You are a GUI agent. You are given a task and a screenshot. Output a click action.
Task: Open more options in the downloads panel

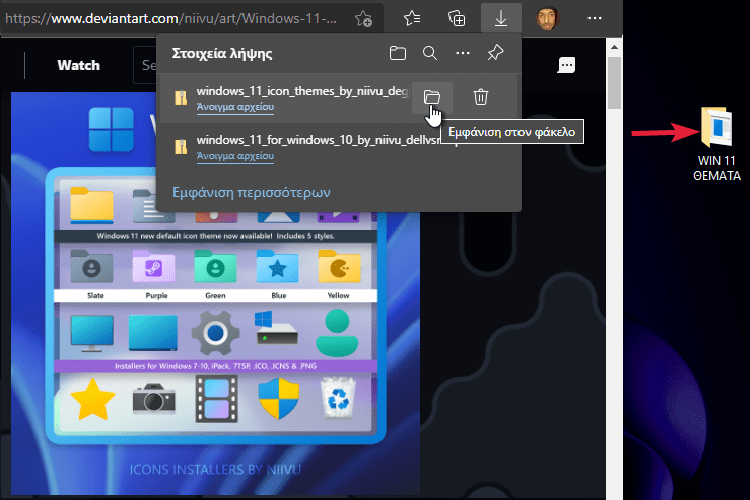coord(462,53)
